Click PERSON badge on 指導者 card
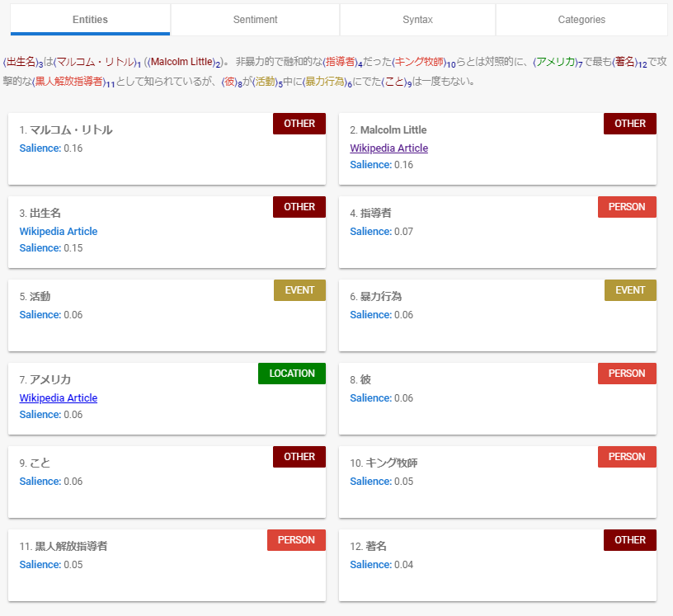 coord(627,207)
